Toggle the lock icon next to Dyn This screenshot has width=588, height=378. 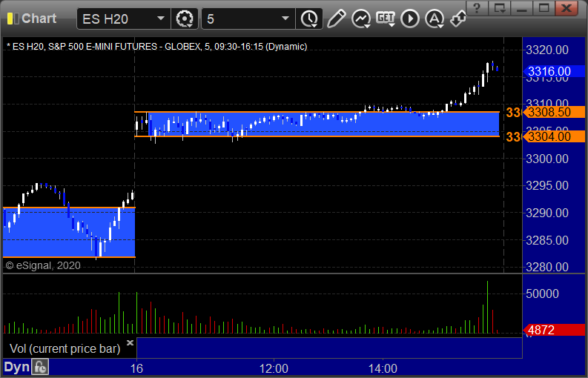pyautogui.click(x=40, y=367)
